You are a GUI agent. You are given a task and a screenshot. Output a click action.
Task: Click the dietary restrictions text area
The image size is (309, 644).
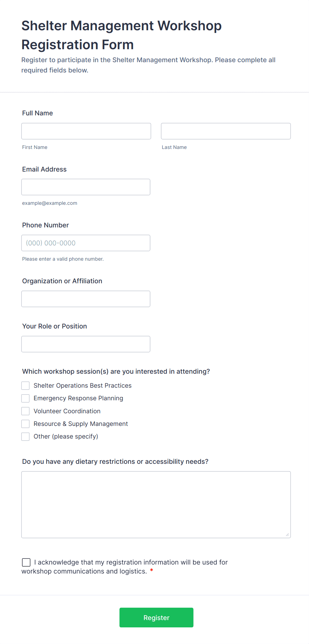(x=156, y=504)
